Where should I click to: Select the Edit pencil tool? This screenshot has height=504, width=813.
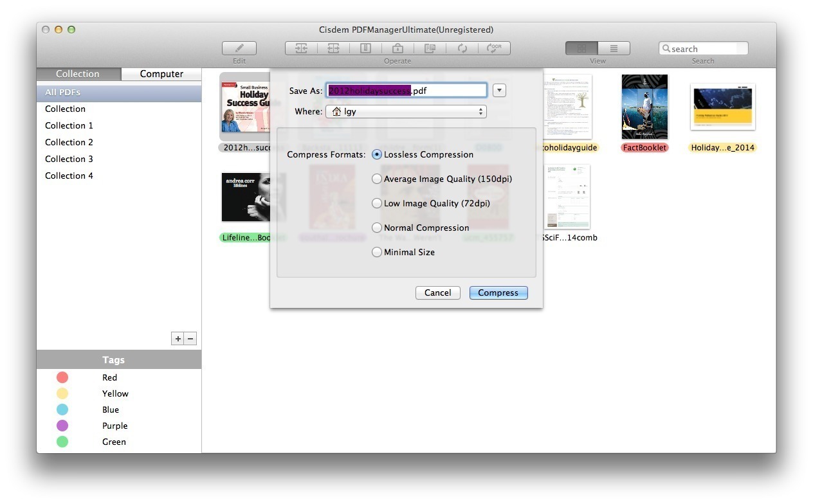click(x=239, y=48)
